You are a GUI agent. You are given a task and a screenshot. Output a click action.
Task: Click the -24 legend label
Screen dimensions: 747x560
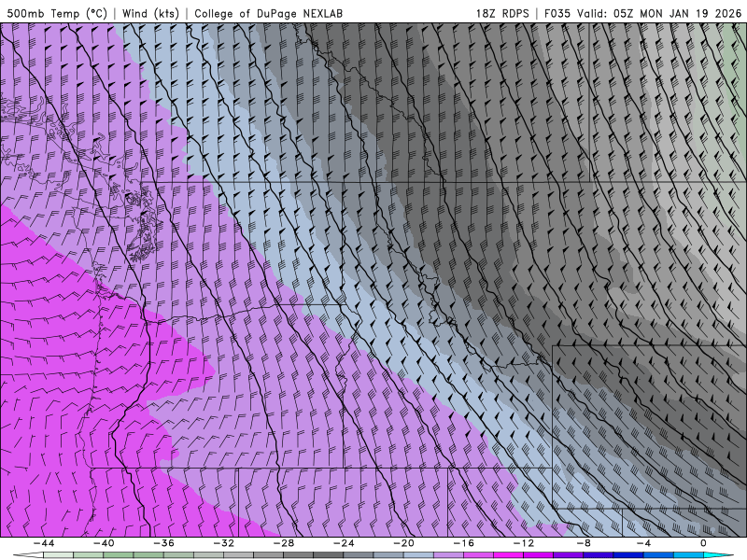(x=344, y=543)
